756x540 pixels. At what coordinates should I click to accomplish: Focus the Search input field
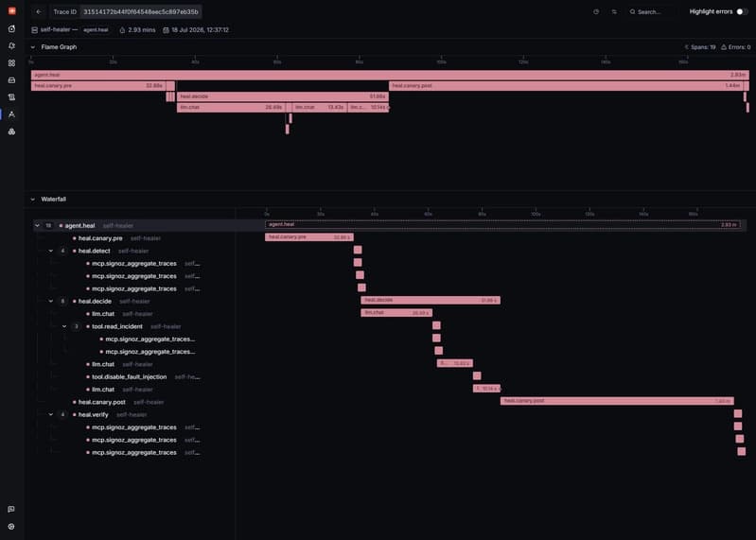pos(654,11)
